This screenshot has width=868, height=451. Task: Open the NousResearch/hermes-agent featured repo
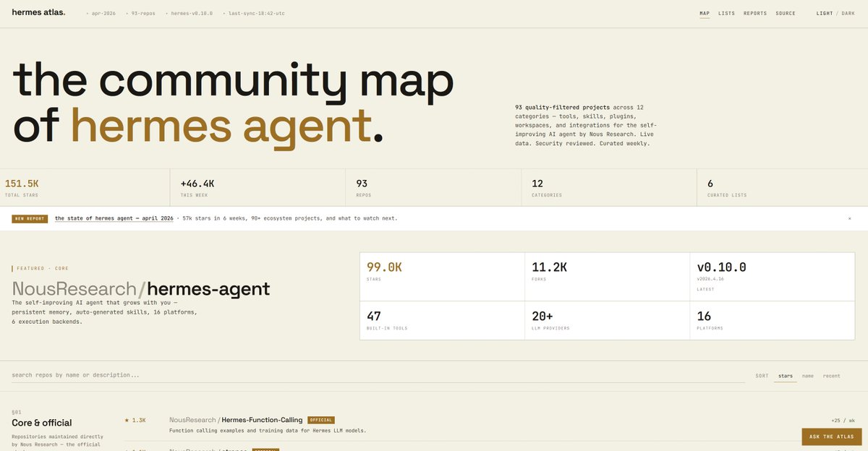[141, 289]
